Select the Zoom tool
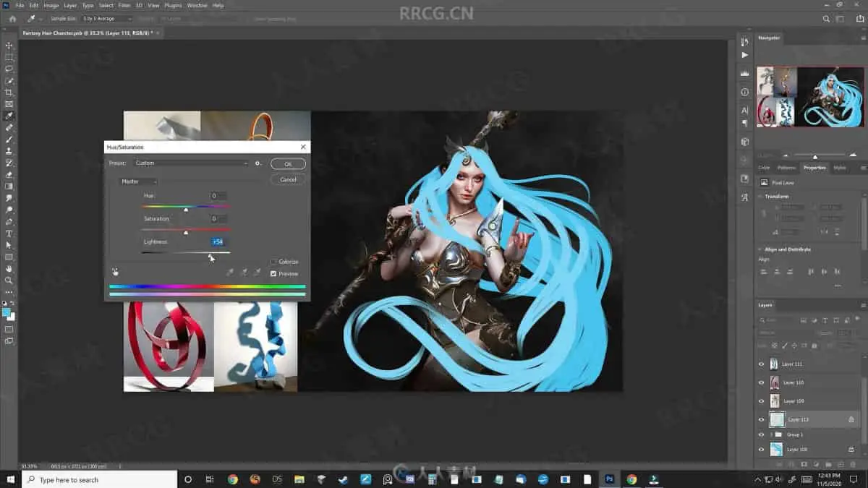This screenshot has width=868, height=488. pos(9,281)
